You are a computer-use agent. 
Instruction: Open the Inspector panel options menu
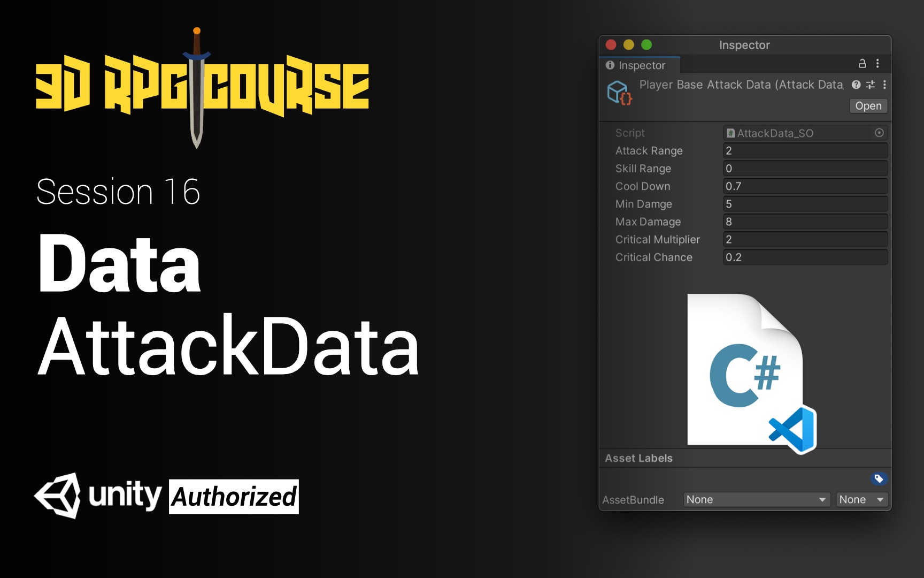coord(877,63)
